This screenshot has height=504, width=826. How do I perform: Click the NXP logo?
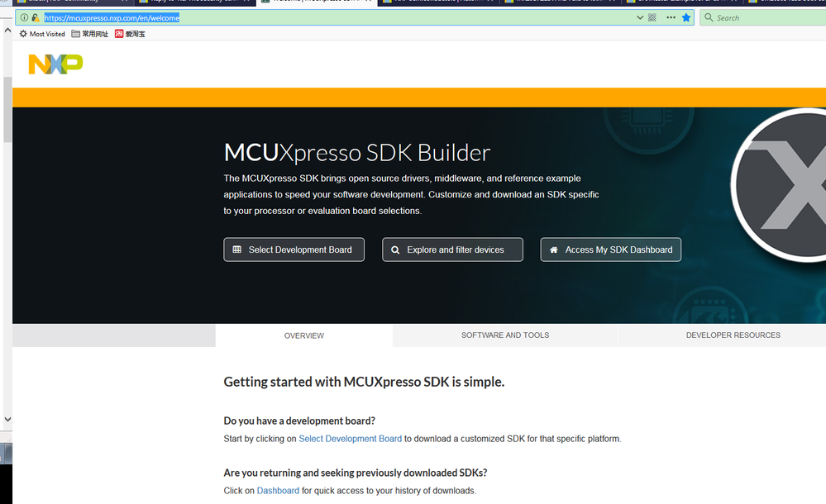(55, 64)
